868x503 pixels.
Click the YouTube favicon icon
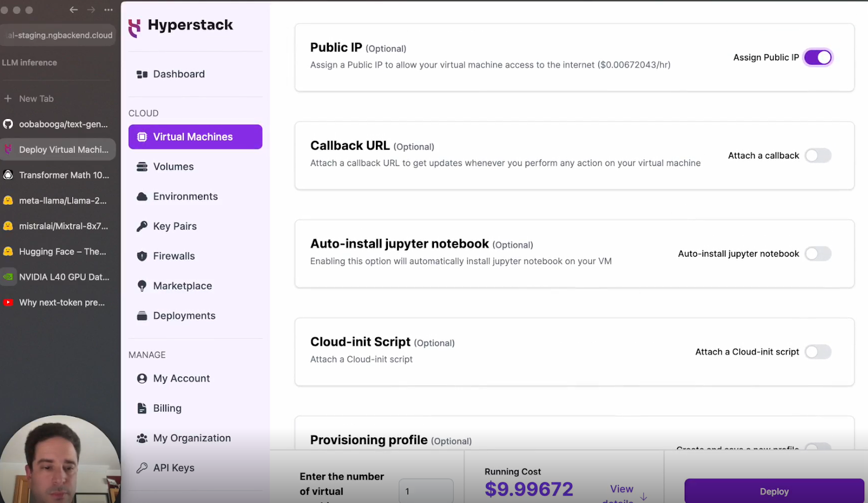coord(8,303)
